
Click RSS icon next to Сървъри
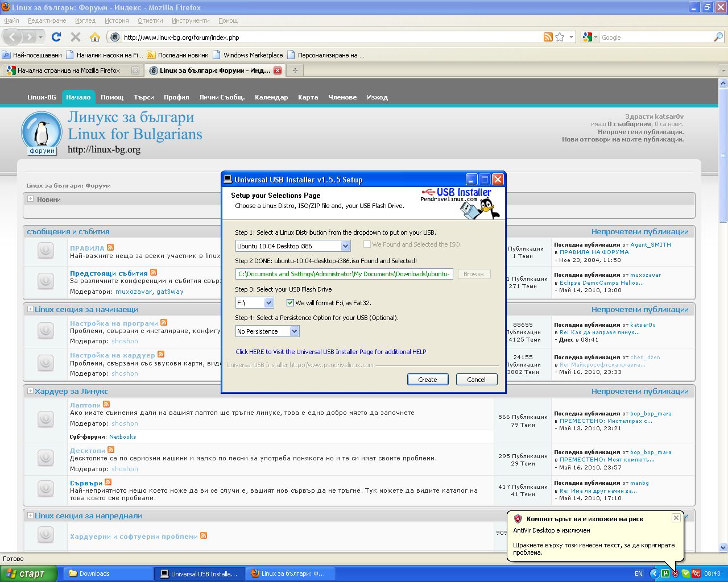pos(108,482)
